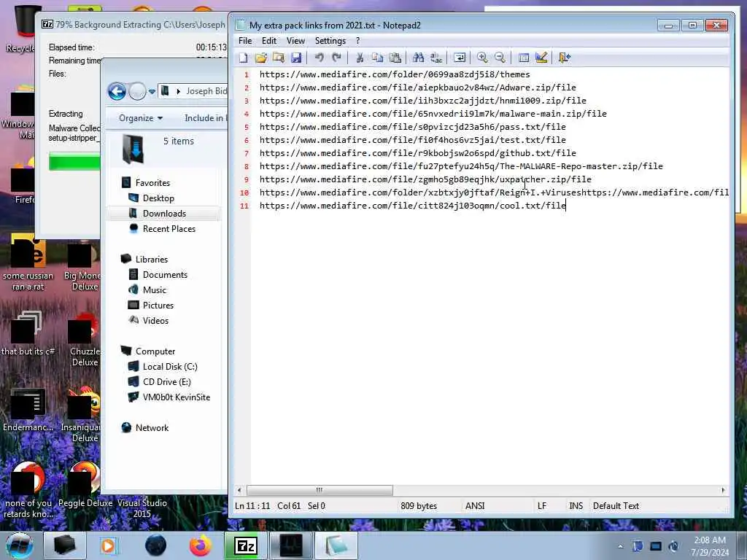The image size is (747, 560).
Task: Click the INS mode status bar entry
Action: [x=576, y=506]
